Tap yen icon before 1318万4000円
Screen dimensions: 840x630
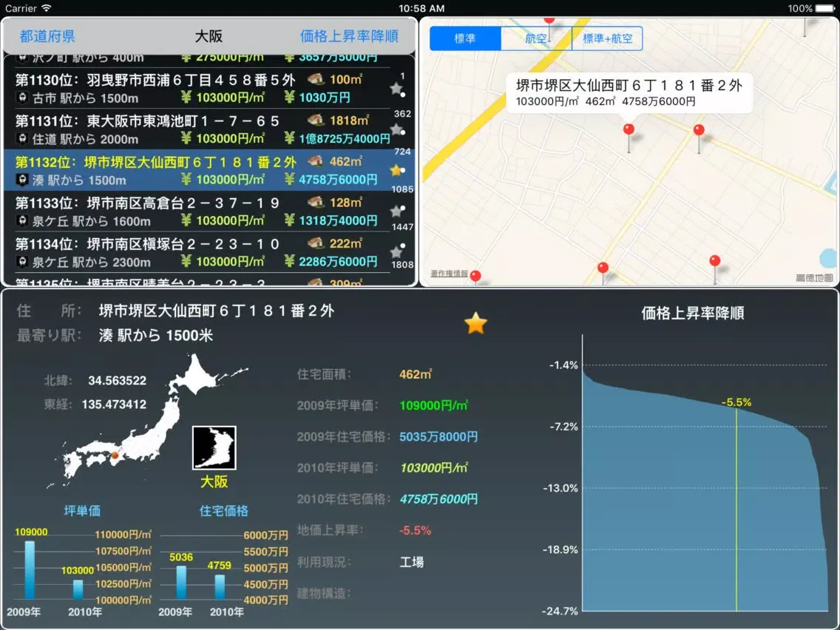pyautogui.click(x=289, y=220)
